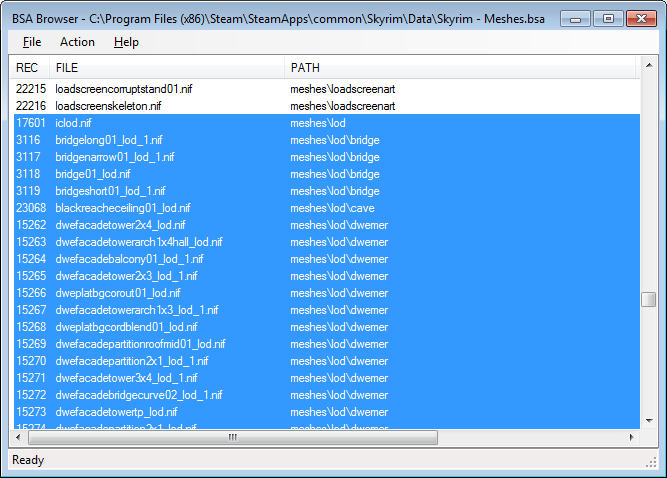Select loadscreenskeleton.nif row
667x478 pixels.
click(x=327, y=106)
